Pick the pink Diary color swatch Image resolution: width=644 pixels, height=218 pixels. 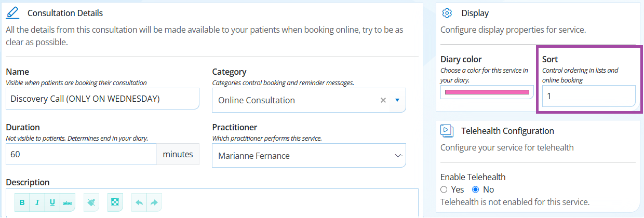(x=487, y=92)
